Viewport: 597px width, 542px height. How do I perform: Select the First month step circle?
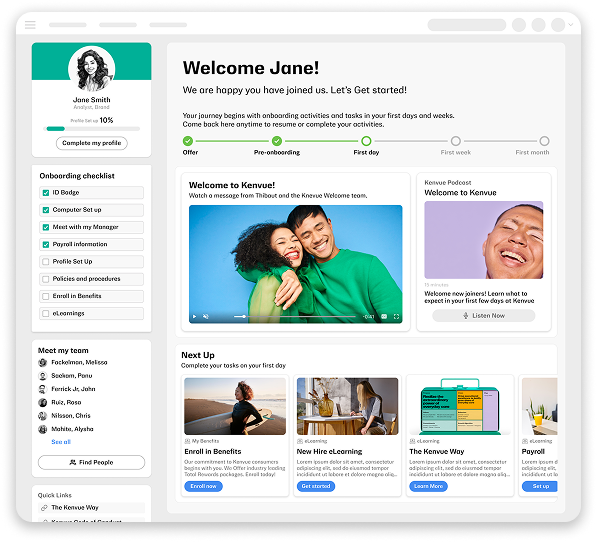tap(544, 141)
